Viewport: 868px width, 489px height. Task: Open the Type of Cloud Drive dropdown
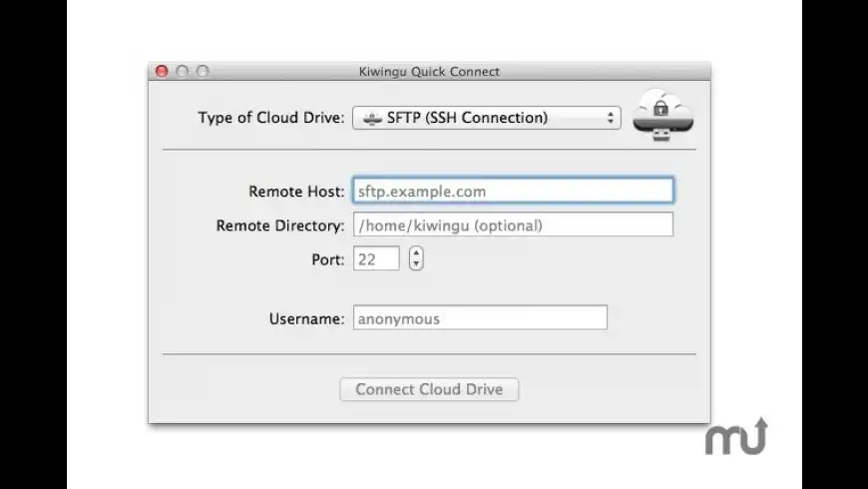(486, 118)
